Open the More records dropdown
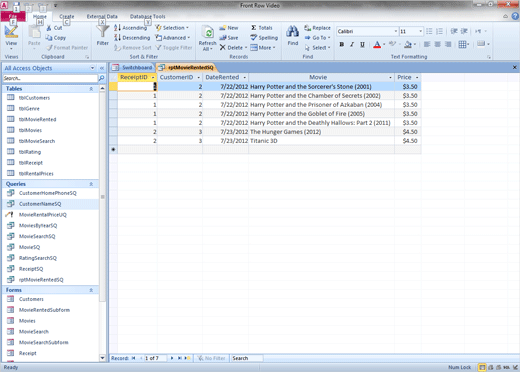The image size is (520, 372). [263, 48]
